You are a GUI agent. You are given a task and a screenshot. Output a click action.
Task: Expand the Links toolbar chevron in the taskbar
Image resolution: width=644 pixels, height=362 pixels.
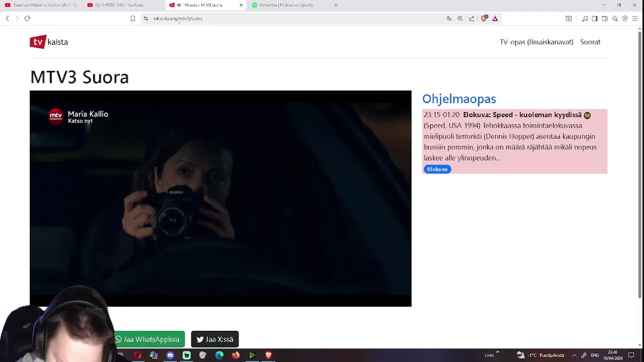click(498, 353)
